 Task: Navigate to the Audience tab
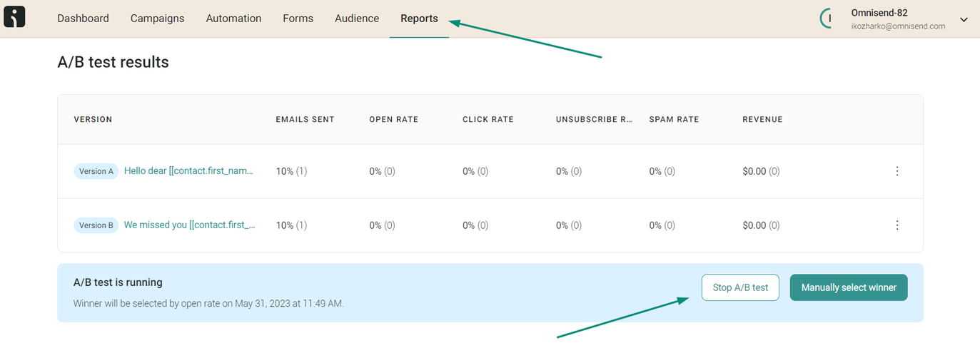357,19
